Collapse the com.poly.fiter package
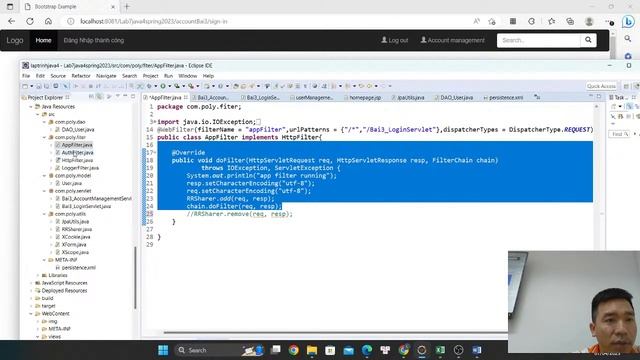The height and width of the screenshot is (360, 640). point(44,137)
